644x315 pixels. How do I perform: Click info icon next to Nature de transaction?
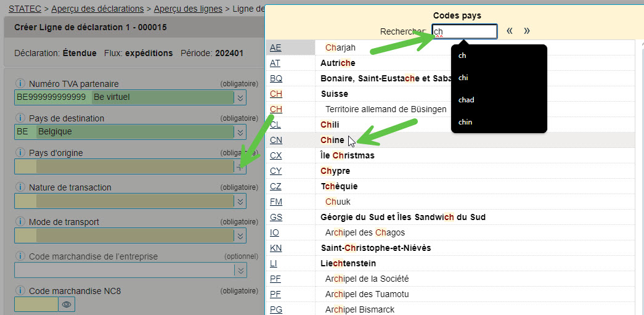pyautogui.click(x=20, y=187)
